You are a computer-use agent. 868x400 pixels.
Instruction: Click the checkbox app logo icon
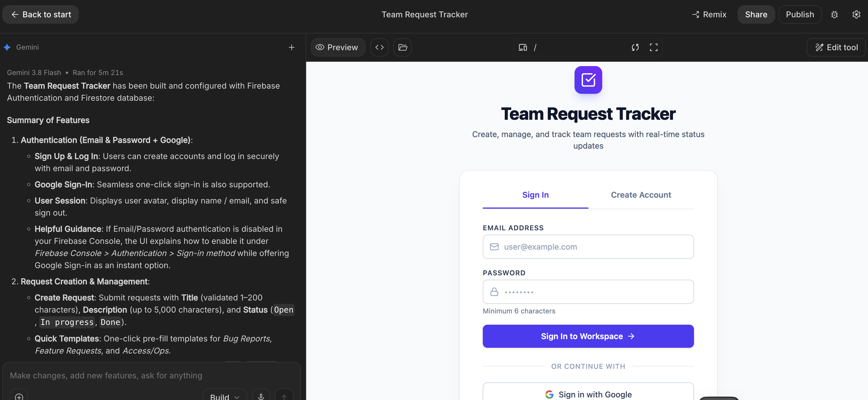pyautogui.click(x=588, y=80)
